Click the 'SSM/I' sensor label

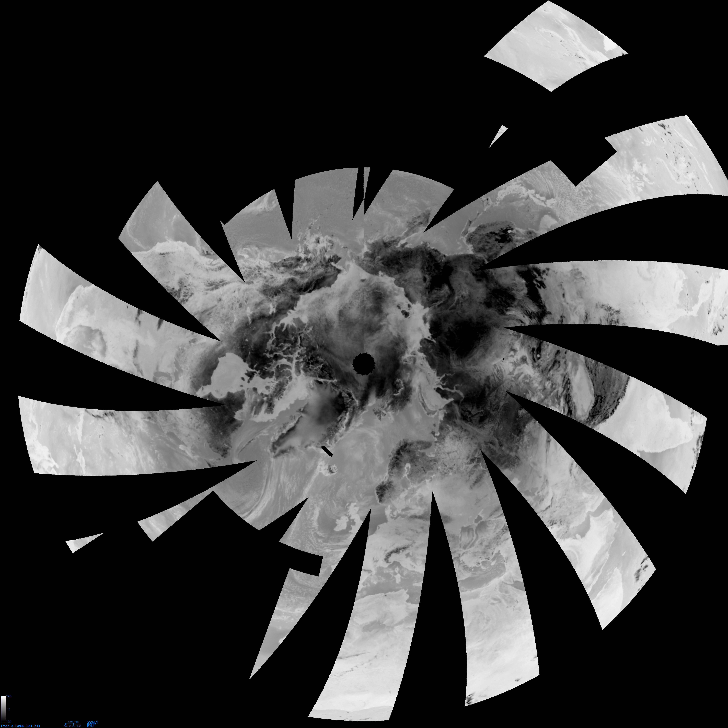pyautogui.click(x=93, y=723)
